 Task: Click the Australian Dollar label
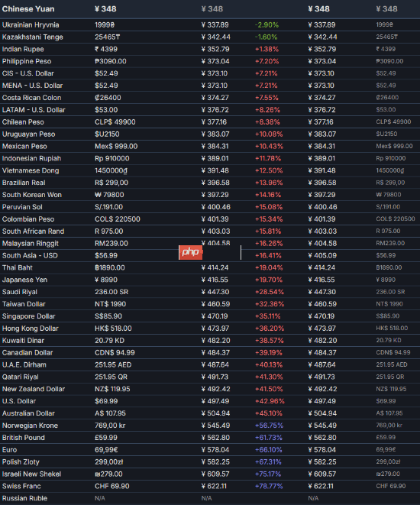[28, 413]
